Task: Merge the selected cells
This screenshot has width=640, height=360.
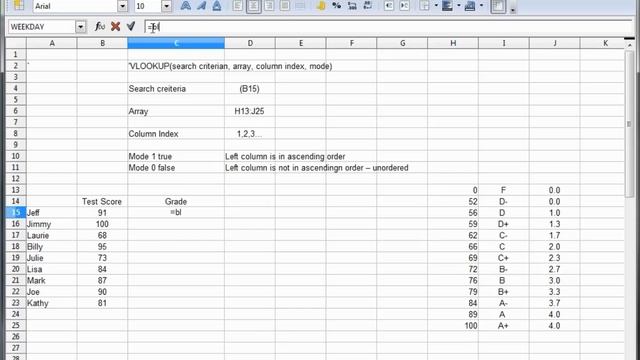Action: pos(300,6)
